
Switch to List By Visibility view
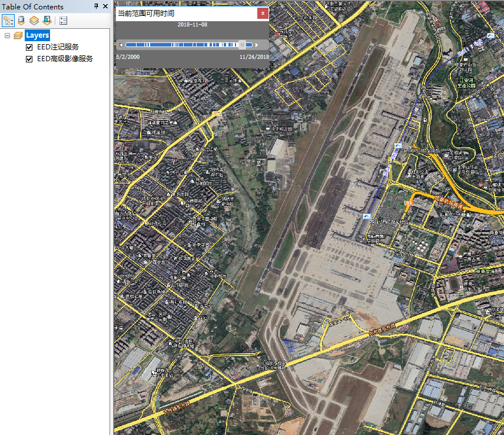34,21
